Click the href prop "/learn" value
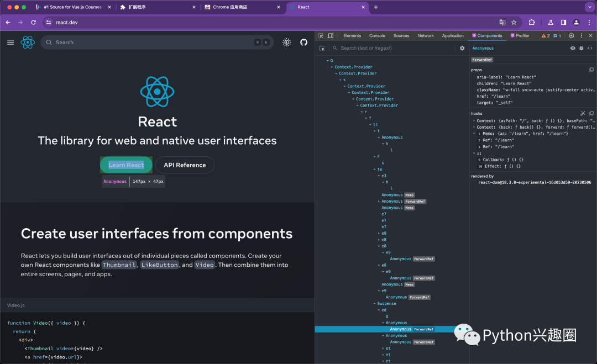This screenshot has height=364, width=597. point(500,96)
